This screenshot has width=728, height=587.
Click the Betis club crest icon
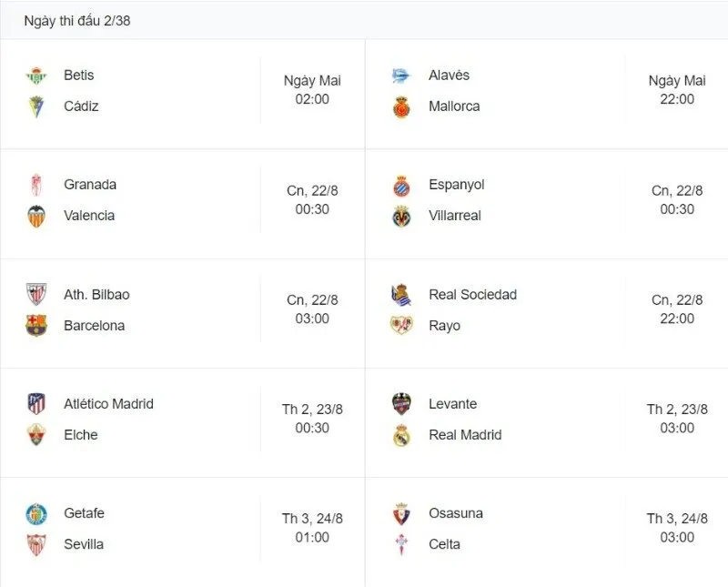click(x=35, y=76)
